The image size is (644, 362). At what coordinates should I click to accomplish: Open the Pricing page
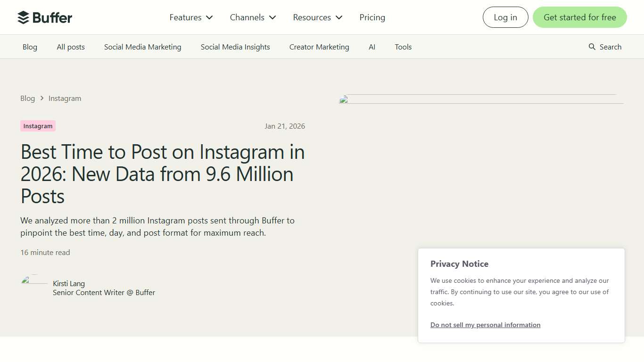[372, 17]
